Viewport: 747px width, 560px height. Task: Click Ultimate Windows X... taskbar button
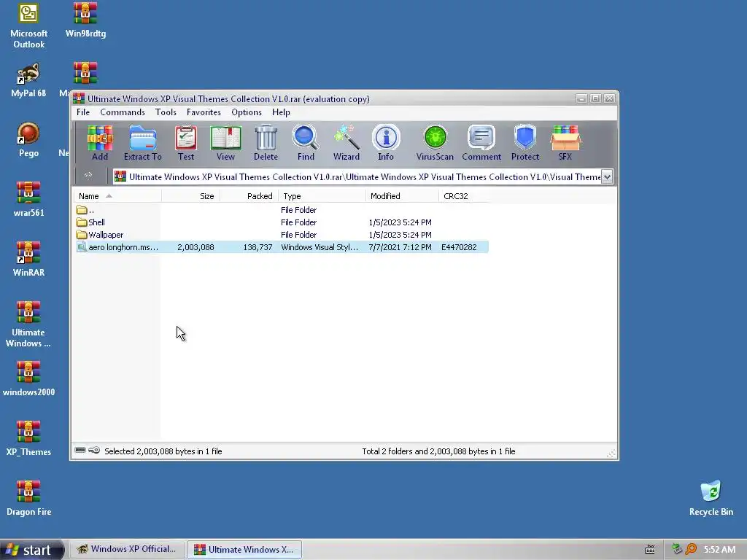(x=244, y=550)
